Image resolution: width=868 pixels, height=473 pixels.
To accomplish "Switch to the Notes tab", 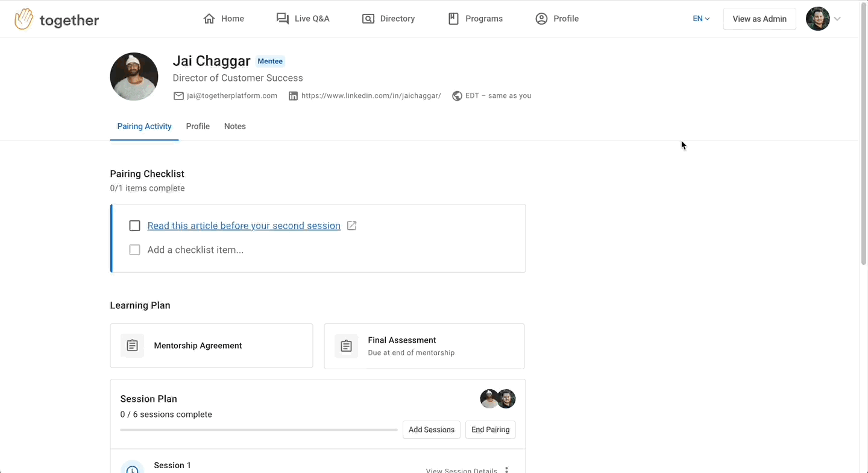I will tap(235, 127).
